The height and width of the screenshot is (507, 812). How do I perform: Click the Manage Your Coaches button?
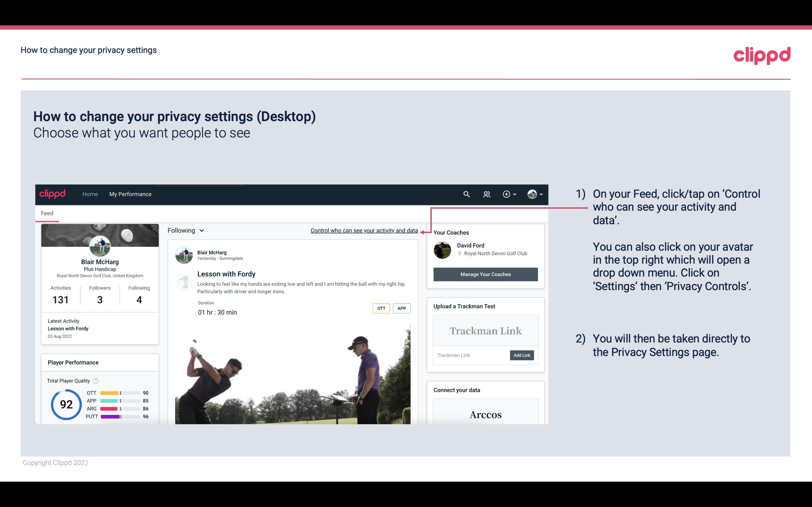click(485, 275)
